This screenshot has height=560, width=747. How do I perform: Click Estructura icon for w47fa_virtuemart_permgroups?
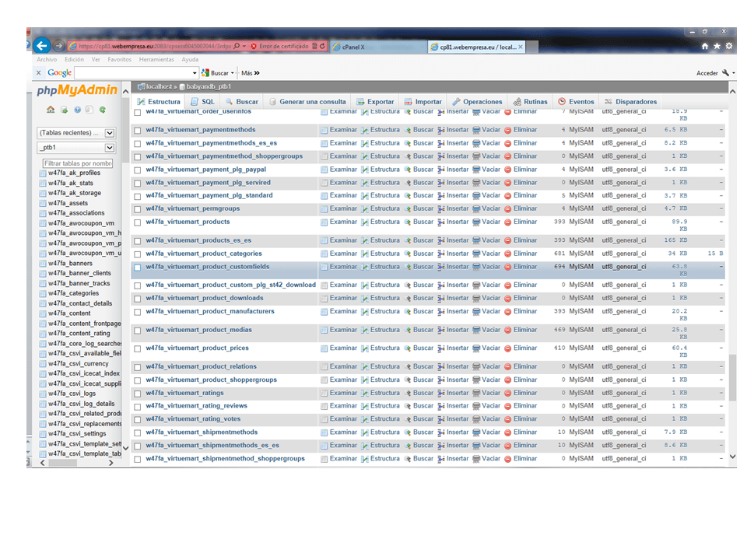pyautogui.click(x=365, y=209)
